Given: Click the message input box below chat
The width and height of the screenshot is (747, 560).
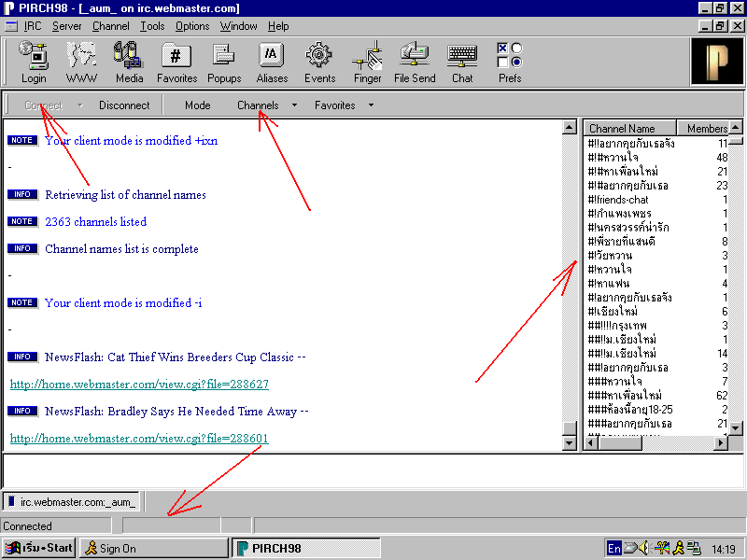Looking at the screenshot, I should pos(373,471).
